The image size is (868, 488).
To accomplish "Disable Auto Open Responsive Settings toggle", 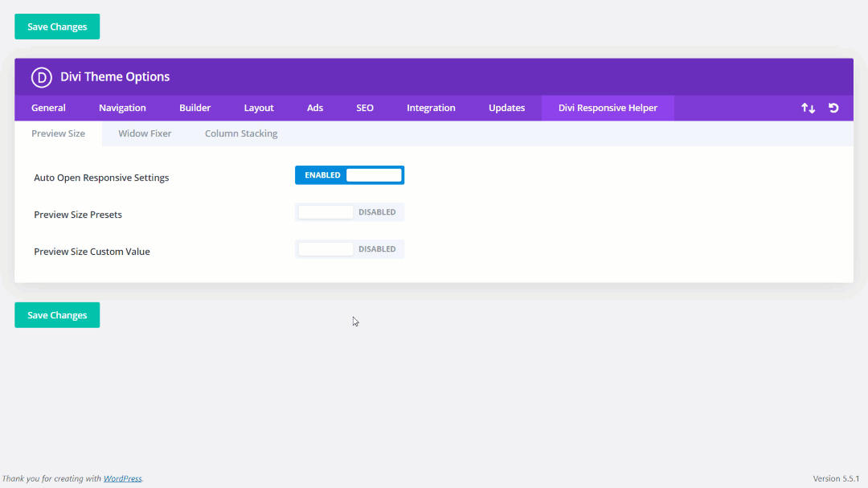I will click(x=350, y=175).
